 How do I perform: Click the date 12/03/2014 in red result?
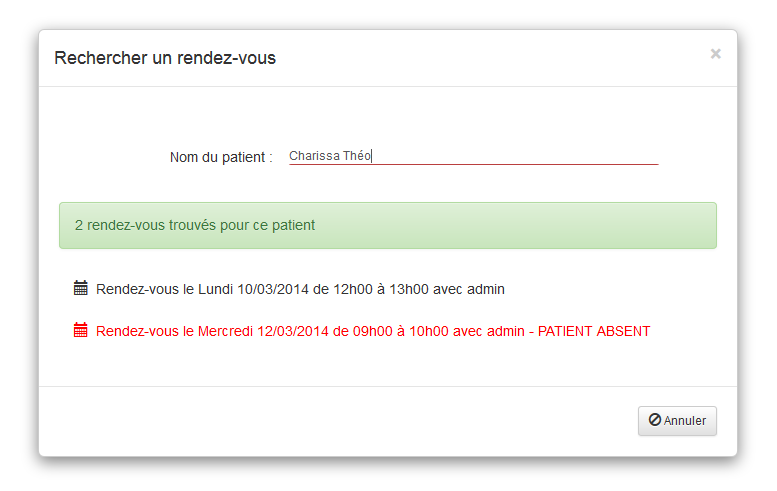[293, 331]
